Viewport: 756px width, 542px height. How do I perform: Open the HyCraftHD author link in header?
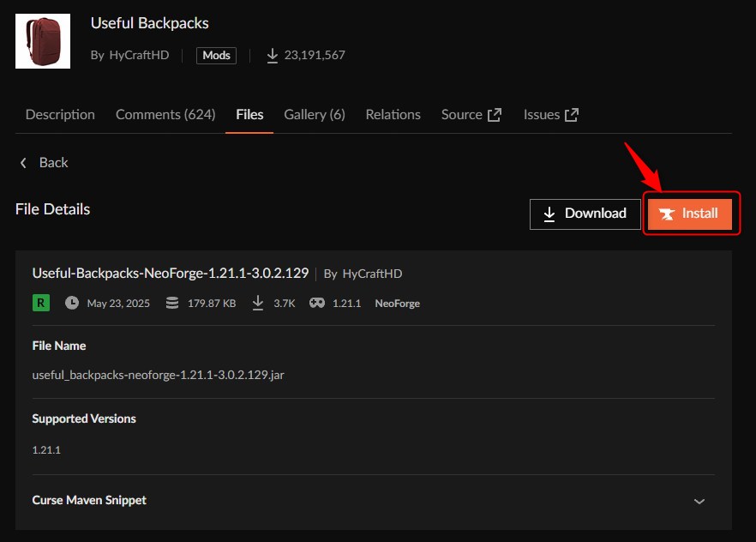pos(139,55)
